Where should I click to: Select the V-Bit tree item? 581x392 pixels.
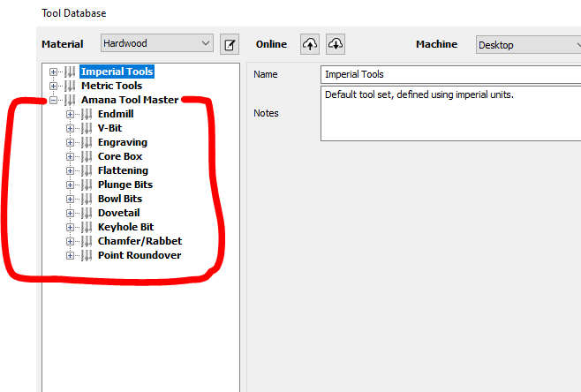[109, 128]
